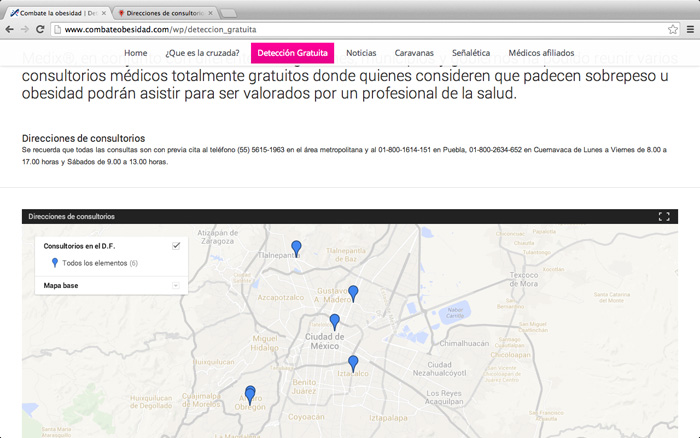Screen dimensions: 700x438
Task: Click the Azcapotzalco map label
Action: [x=280, y=297]
